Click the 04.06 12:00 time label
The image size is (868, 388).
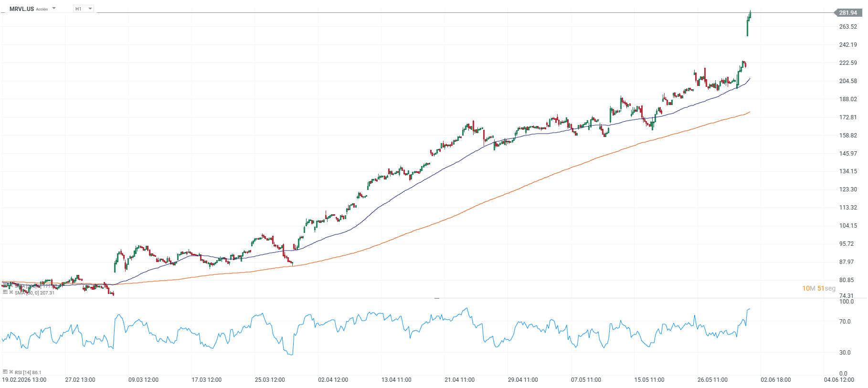pyautogui.click(x=839, y=380)
